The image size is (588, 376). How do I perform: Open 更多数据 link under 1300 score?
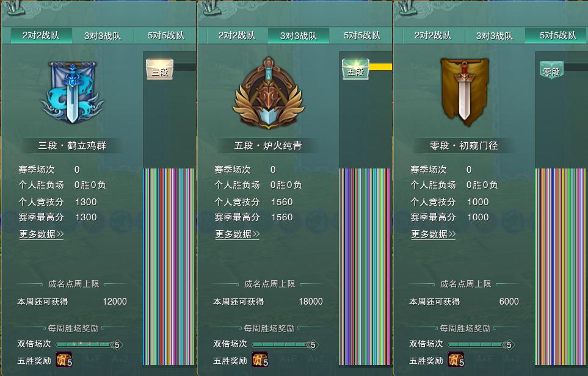42,234
